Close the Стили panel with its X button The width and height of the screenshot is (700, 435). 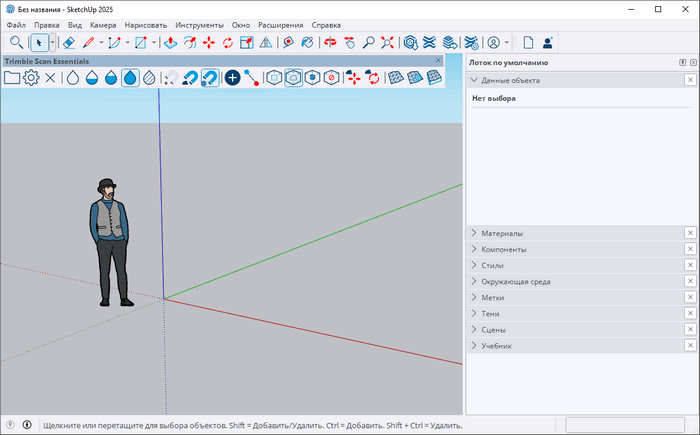coord(690,266)
